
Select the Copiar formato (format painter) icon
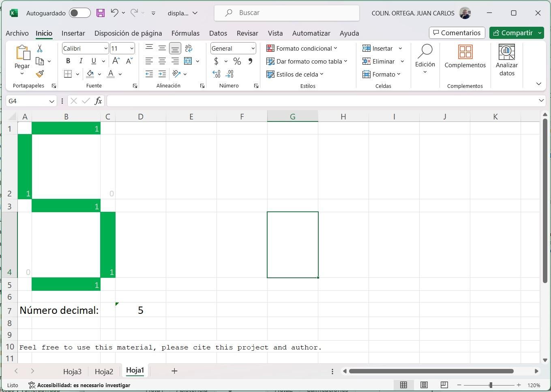pos(39,74)
